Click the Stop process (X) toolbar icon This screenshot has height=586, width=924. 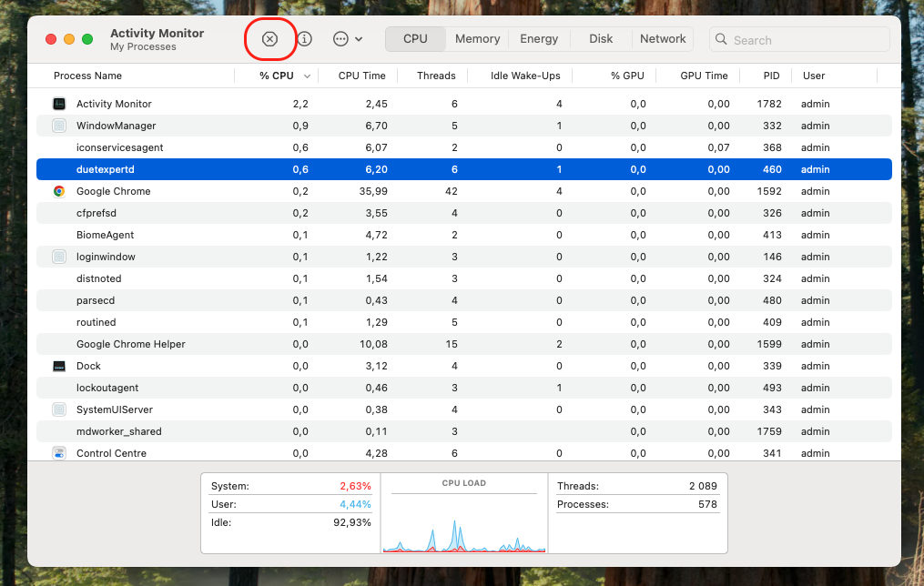point(269,39)
